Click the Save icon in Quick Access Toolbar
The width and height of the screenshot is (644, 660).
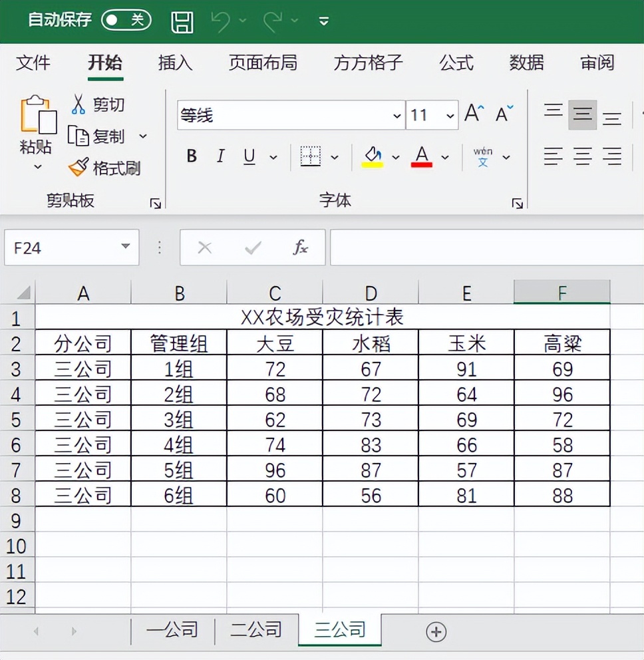pos(181,21)
